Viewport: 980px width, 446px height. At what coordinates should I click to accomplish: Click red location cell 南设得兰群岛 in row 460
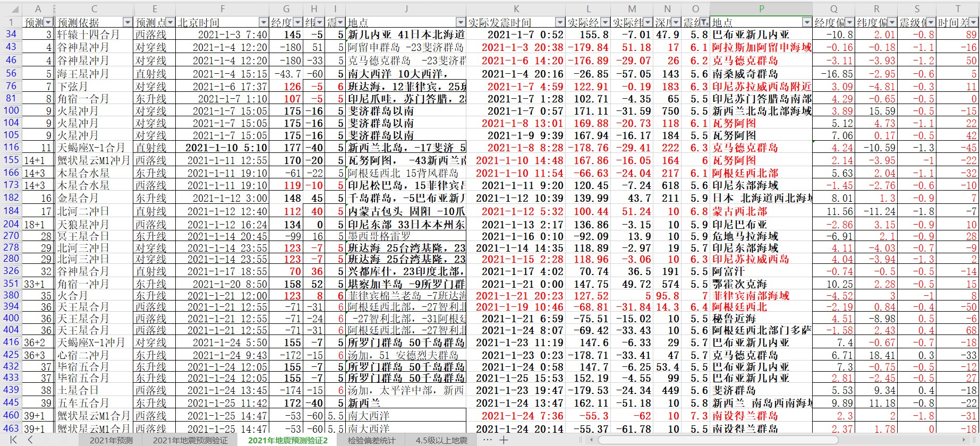point(761,416)
